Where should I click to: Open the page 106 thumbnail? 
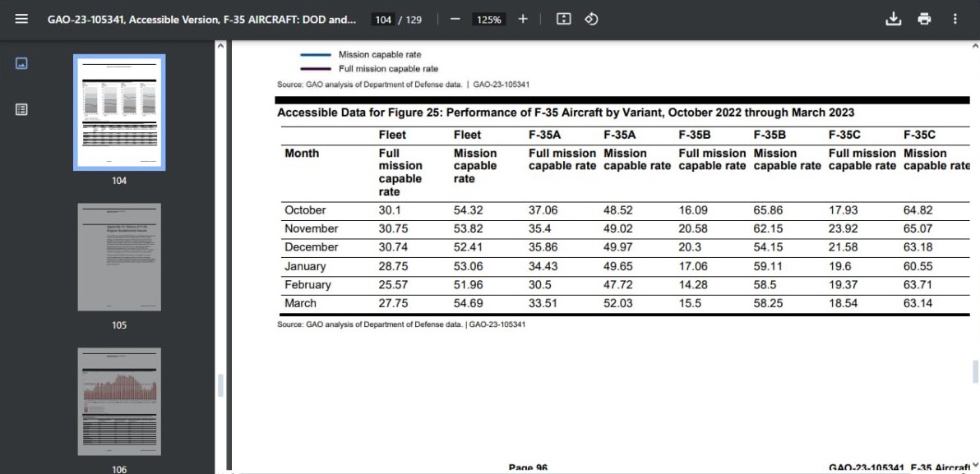click(119, 402)
